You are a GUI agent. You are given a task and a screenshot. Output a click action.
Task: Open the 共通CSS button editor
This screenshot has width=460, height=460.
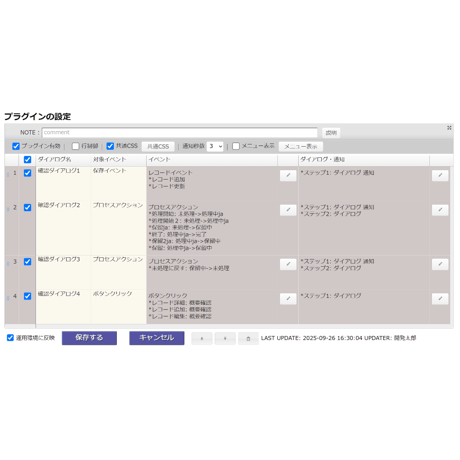pos(158,147)
